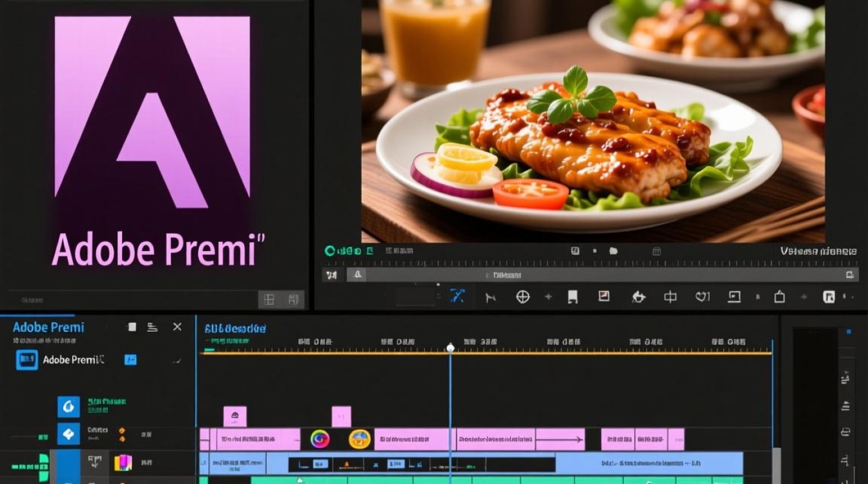868x484 pixels.
Task: Click the gray vertical scrollbar right of the timeline
Action: click(776, 465)
